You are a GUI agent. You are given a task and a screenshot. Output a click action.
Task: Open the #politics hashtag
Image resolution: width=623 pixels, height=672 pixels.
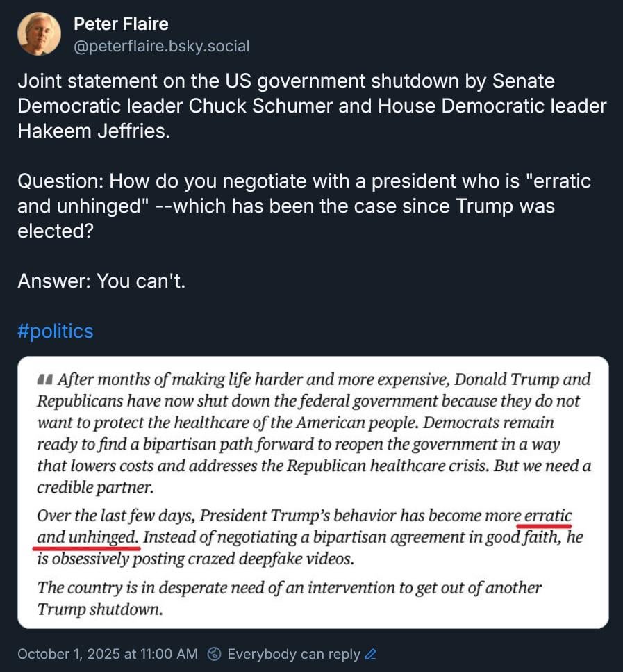(x=55, y=331)
